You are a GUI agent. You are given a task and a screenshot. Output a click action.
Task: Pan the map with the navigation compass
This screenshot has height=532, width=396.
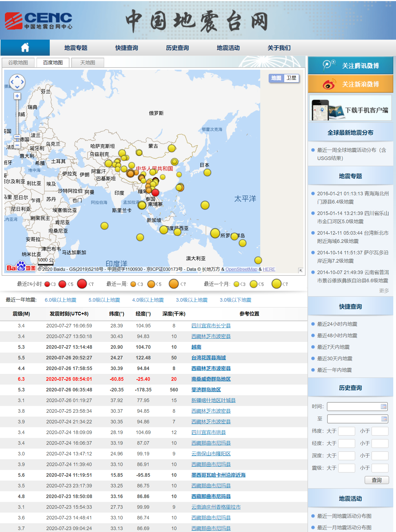(17, 82)
